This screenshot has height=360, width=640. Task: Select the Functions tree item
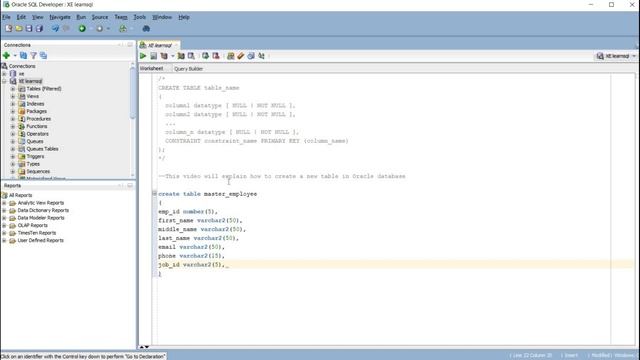point(37,127)
